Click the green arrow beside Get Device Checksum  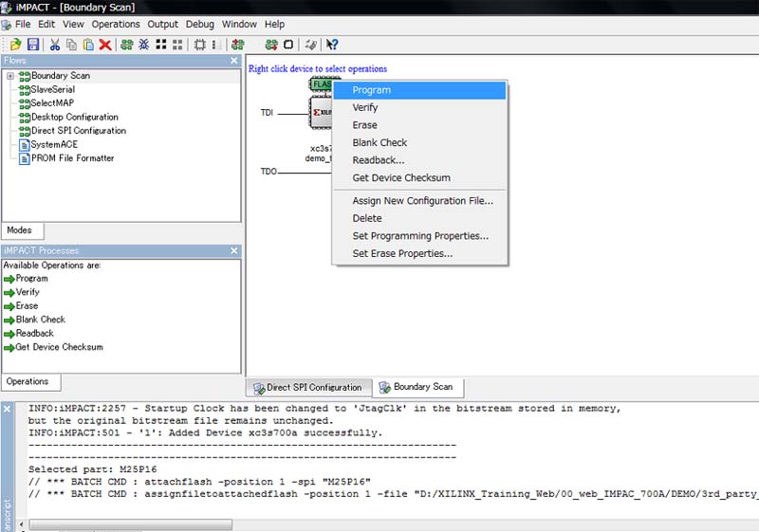(9, 348)
